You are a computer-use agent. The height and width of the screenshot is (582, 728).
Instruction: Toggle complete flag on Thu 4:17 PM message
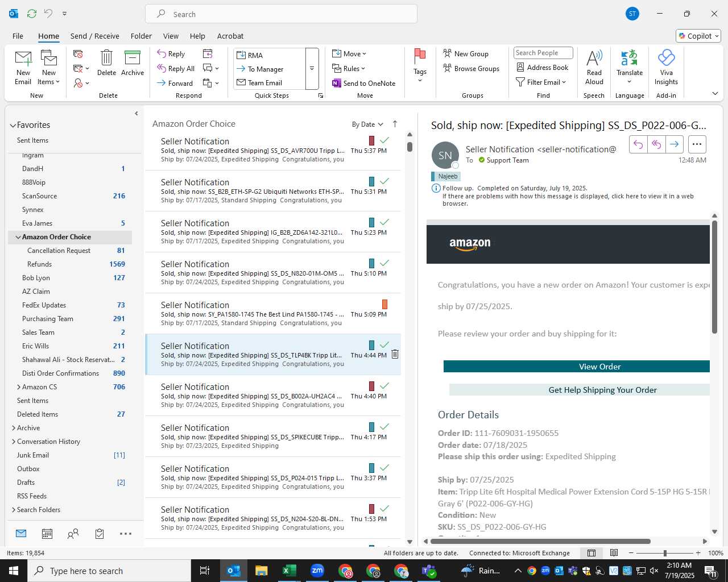[x=384, y=426]
